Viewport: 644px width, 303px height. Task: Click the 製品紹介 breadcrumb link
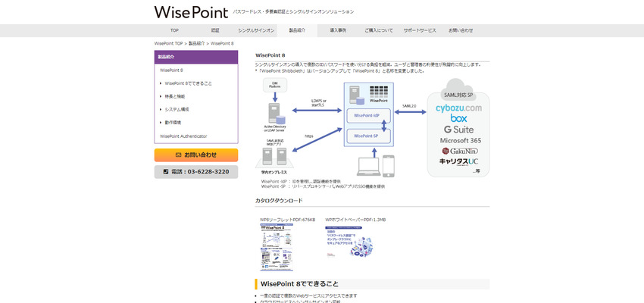(x=196, y=43)
